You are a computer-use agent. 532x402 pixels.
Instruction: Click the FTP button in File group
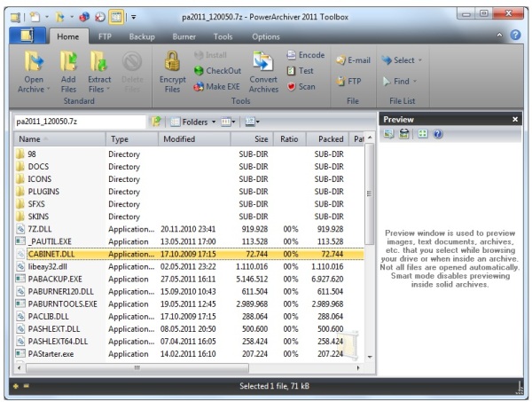348,81
